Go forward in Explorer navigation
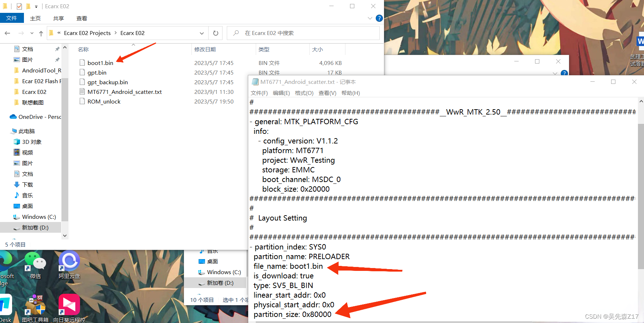Screen dimensions: 644x323 21,33
